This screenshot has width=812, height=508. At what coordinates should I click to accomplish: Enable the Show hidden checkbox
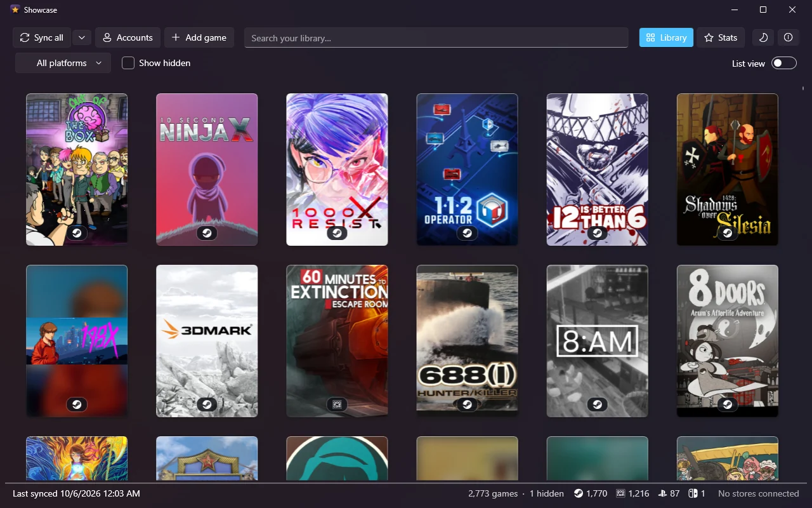coord(128,63)
